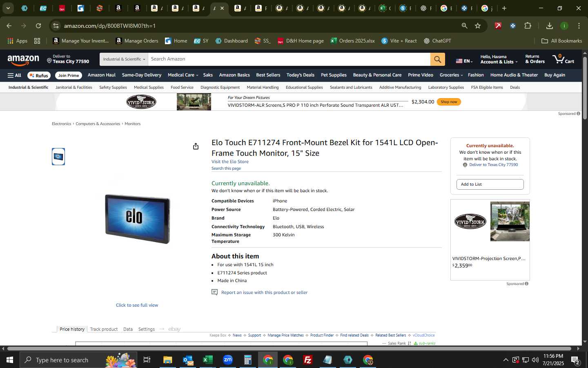The height and width of the screenshot is (368, 588).
Task: Open the tab search dropdown arrow
Action: [8, 8]
